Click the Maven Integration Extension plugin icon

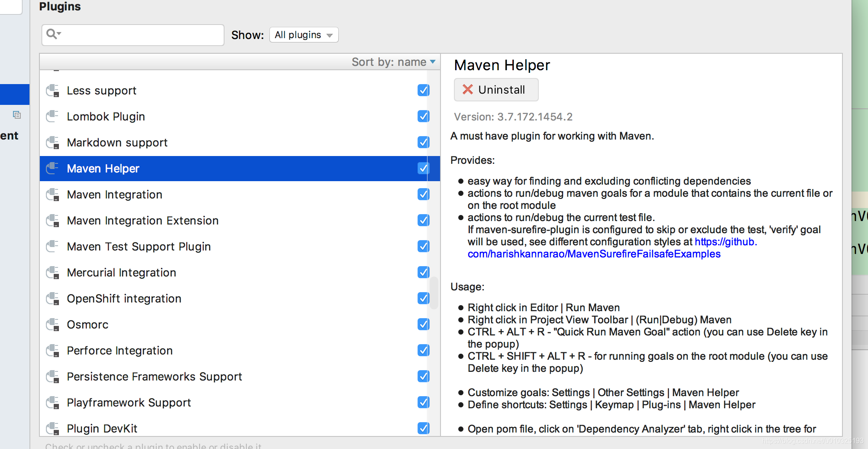click(x=53, y=221)
